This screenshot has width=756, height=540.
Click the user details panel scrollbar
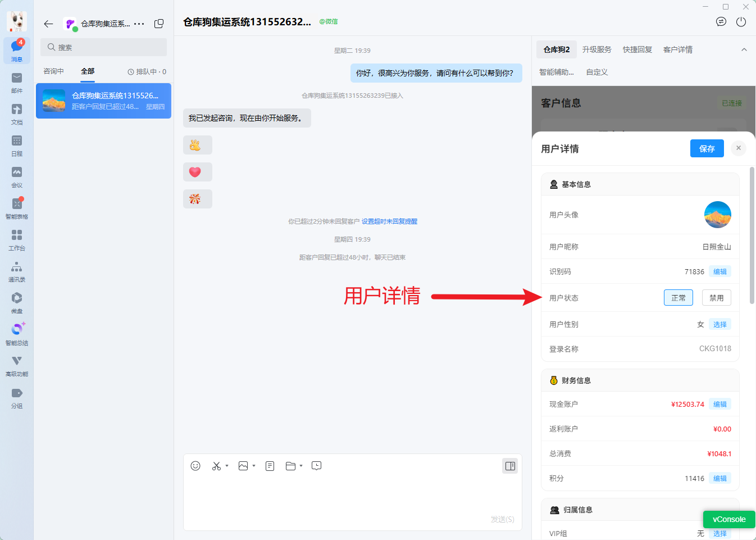pyautogui.click(x=752, y=236)
